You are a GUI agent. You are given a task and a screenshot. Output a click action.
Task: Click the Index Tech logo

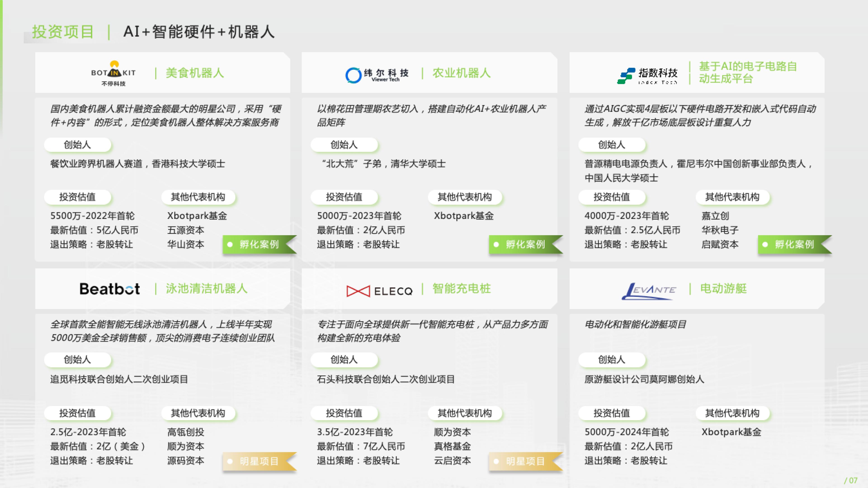(647, 75)
